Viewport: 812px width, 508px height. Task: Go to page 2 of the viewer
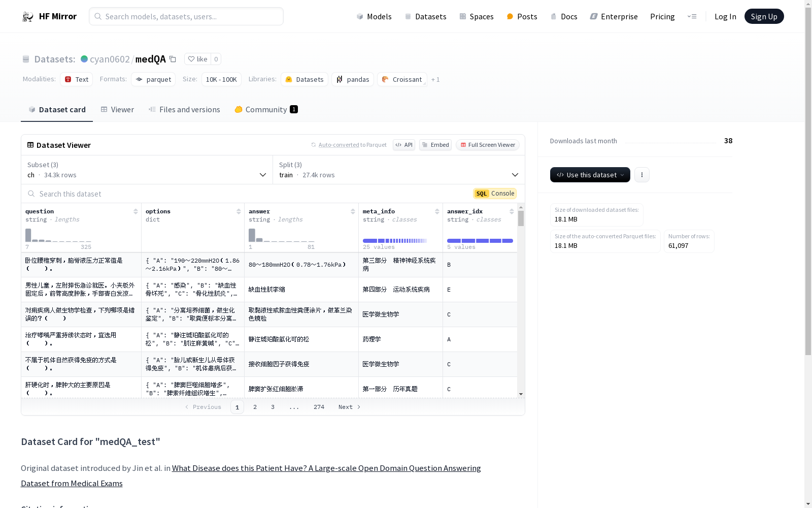[255, 407]
